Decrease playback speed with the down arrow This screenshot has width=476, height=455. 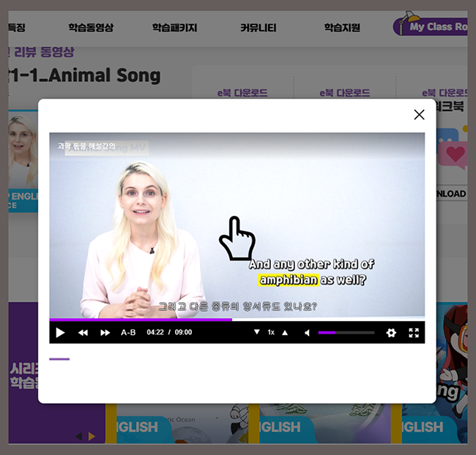(x=256, y=332)
